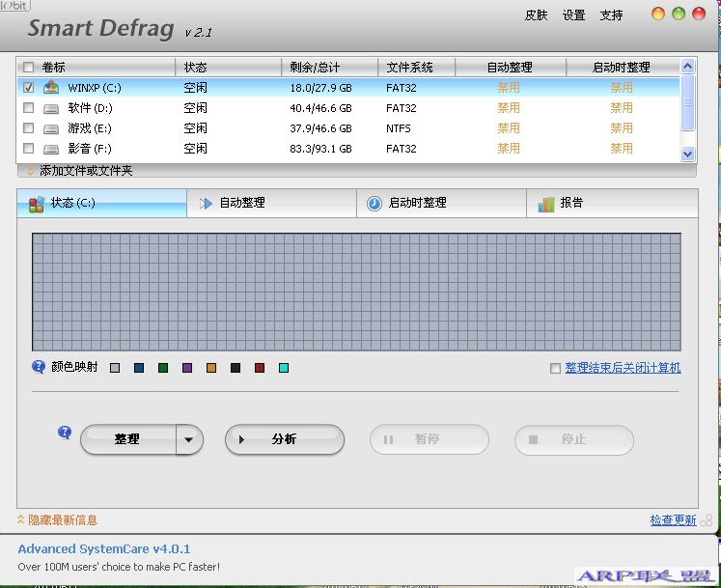Click the icon right of 检查更新

(707, 520)
